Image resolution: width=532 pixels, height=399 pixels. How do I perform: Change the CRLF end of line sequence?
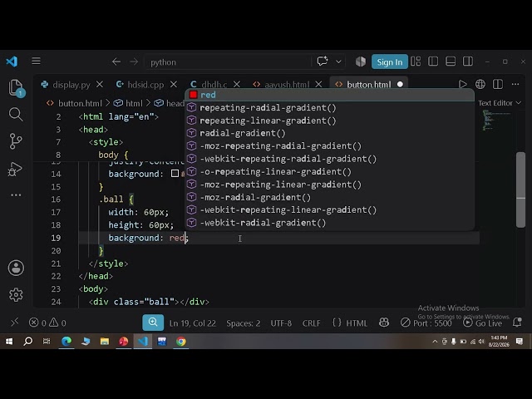pos(311,323)
